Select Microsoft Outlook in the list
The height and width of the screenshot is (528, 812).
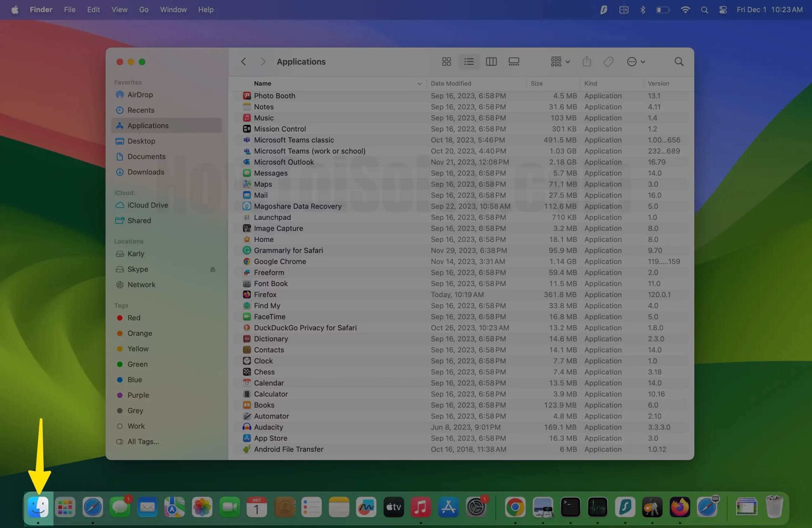coord(461,162)
